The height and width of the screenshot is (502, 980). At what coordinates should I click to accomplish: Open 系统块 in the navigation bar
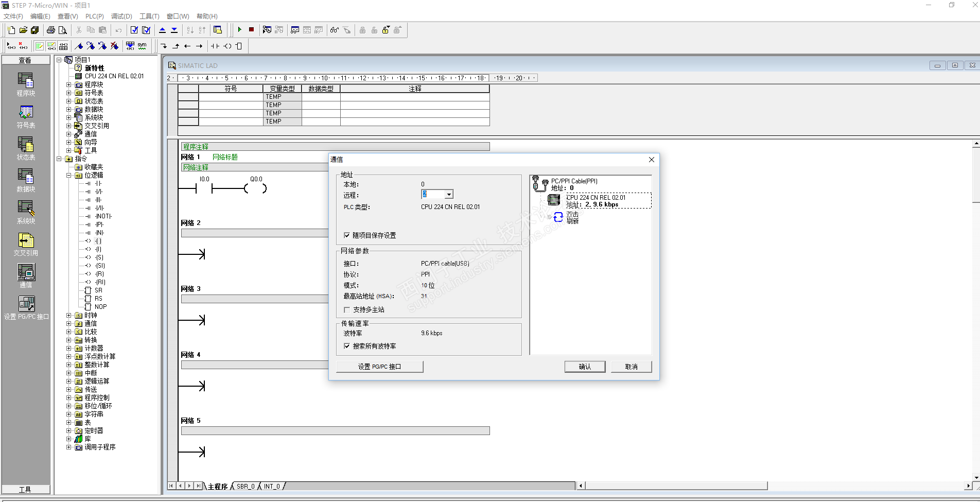click(x=26, y=213)
